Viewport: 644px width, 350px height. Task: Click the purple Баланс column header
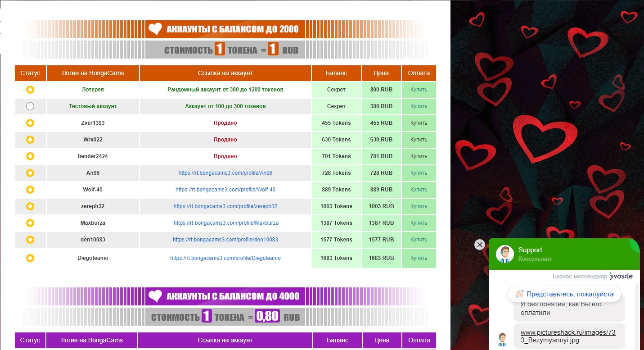point(338,340)
